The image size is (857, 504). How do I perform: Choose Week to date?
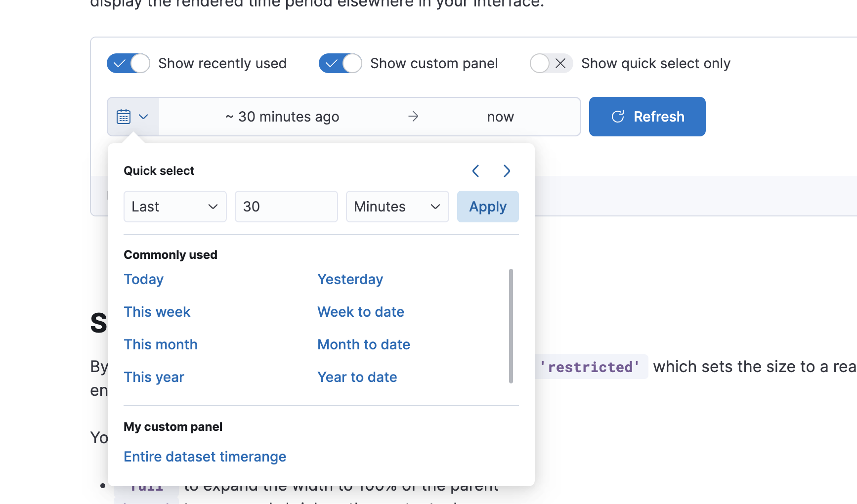click(360, 312)
